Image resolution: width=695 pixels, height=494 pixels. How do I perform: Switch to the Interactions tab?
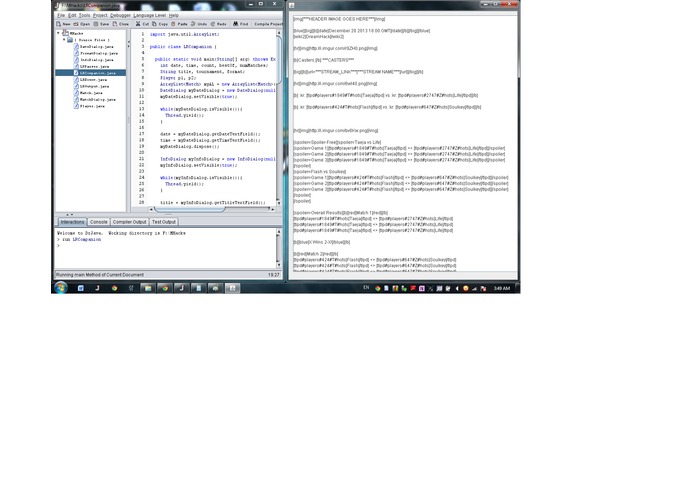pos(72,222)
